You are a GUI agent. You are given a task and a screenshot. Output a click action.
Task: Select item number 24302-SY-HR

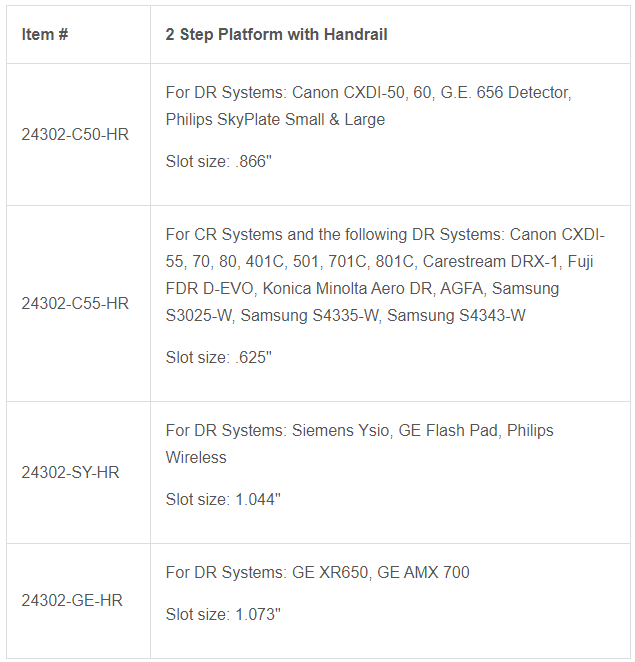[x=70, y=472]
